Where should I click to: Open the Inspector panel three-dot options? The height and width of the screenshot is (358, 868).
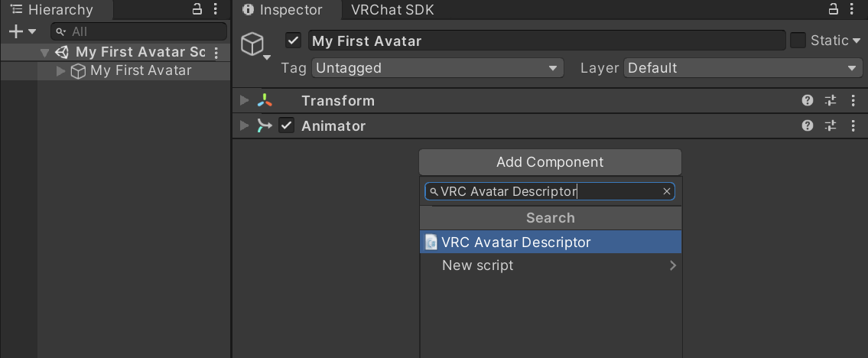click(x=855, y=10)
